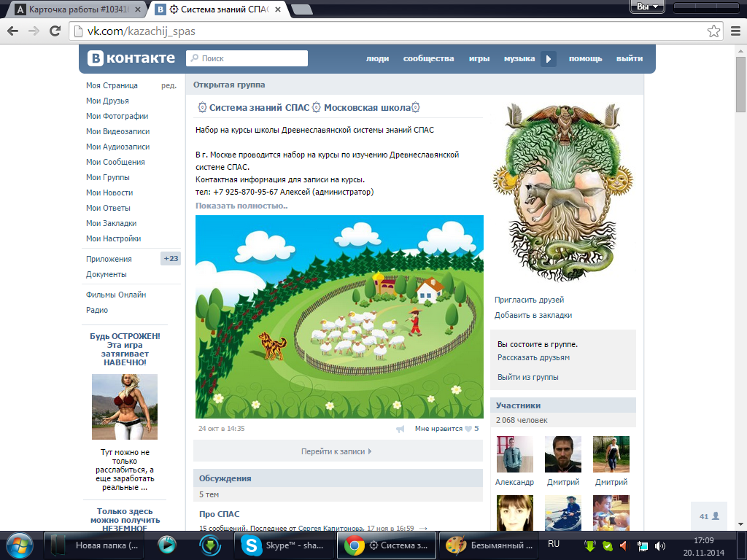Click the VKontakte logo

pos(131,58)
